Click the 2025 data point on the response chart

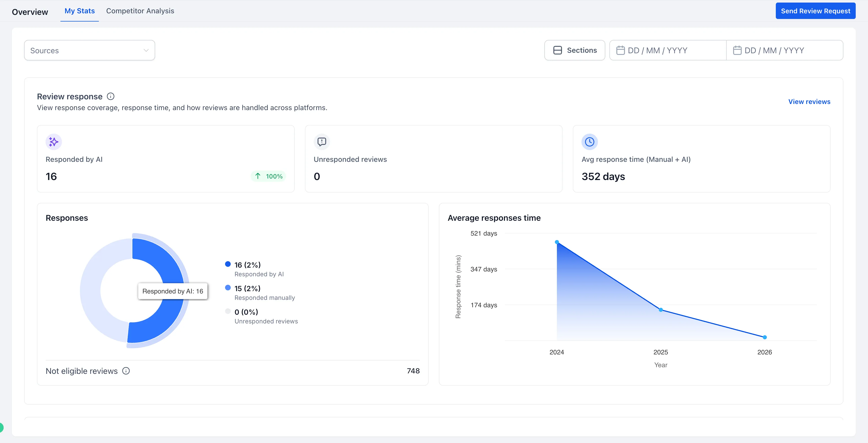pos(660,309)
